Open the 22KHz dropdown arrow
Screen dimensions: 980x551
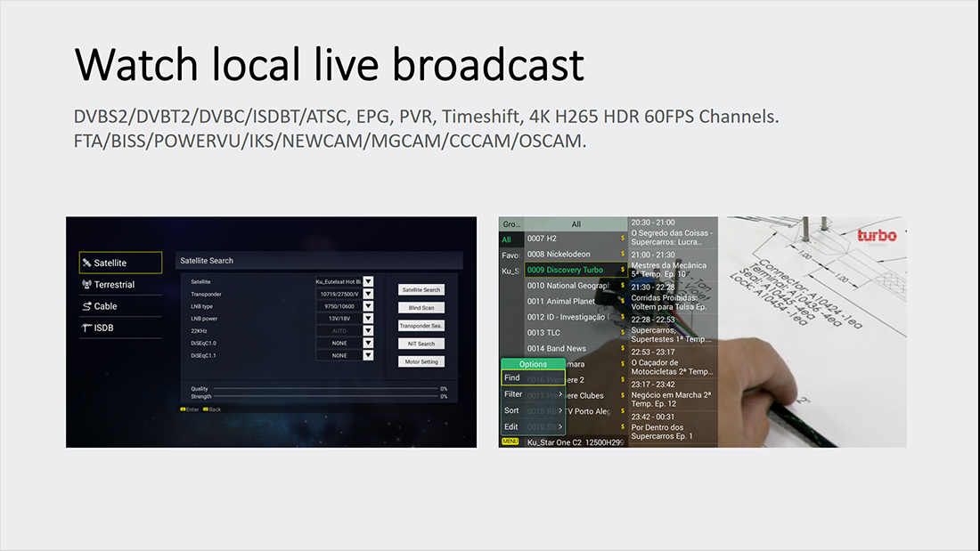[x=368, y=330]
